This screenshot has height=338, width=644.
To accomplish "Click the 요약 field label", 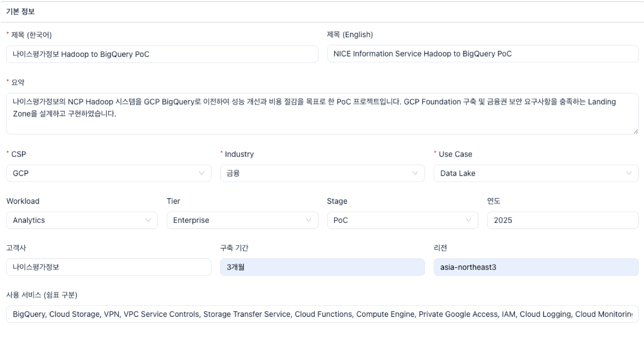I will 17,82.
